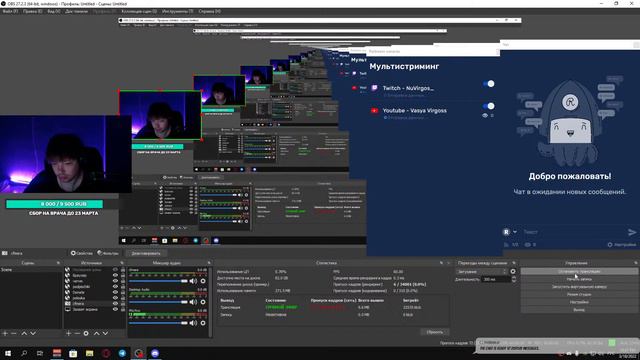Open the Tools menu
The height and width of the screenshot is (360, 640).
coord(178,11)
